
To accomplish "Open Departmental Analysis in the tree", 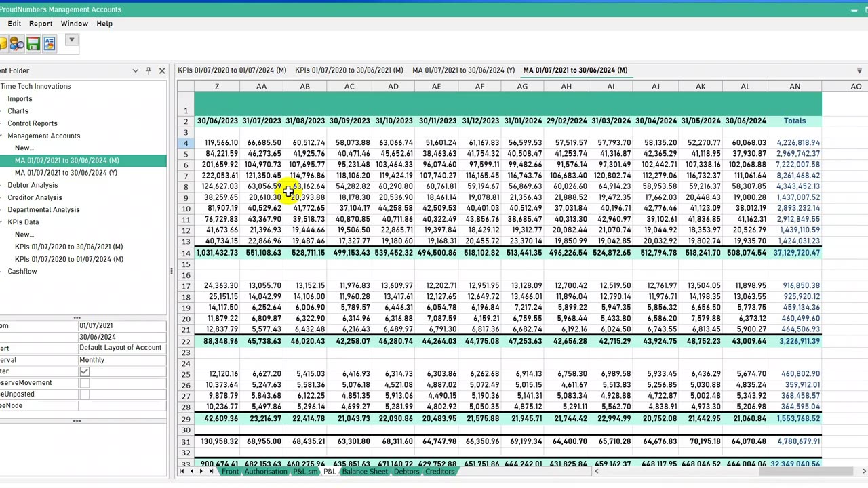I will click(x=43, y=209).
